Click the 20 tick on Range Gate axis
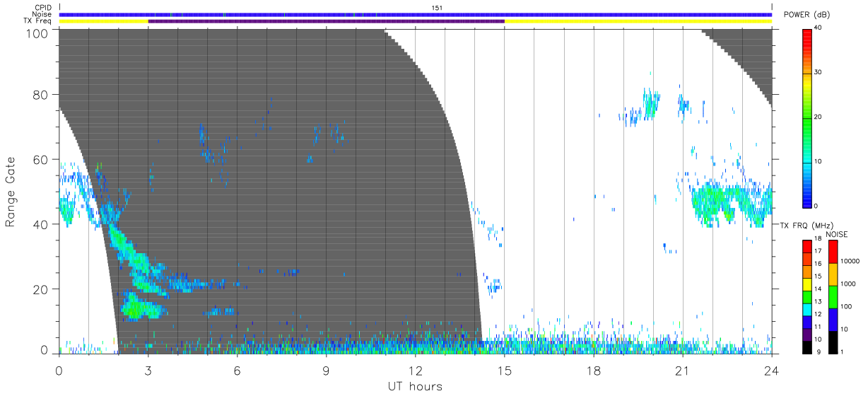Viewport: 868px width, 401px height. (x=40, y=289)
